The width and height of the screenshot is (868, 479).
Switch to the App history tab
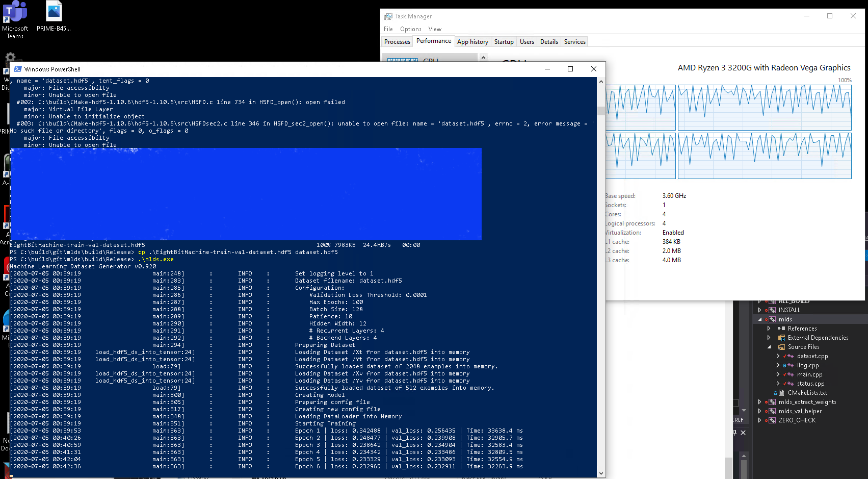tap(472, 42)
